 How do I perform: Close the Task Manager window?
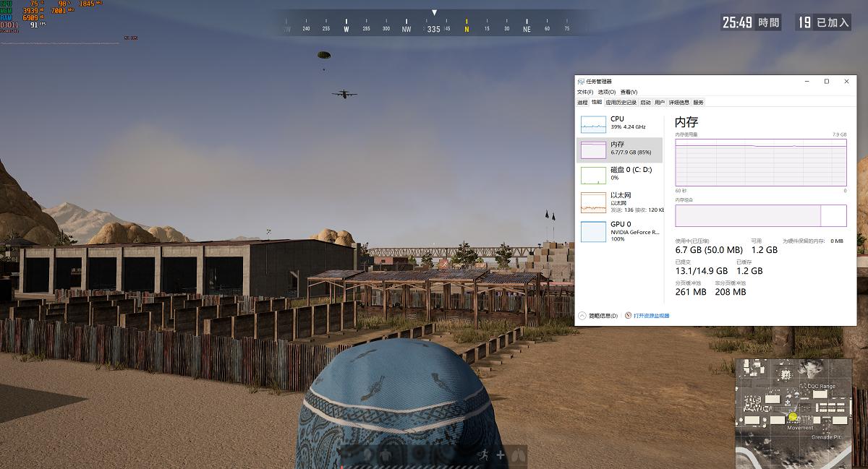[847, 82]
